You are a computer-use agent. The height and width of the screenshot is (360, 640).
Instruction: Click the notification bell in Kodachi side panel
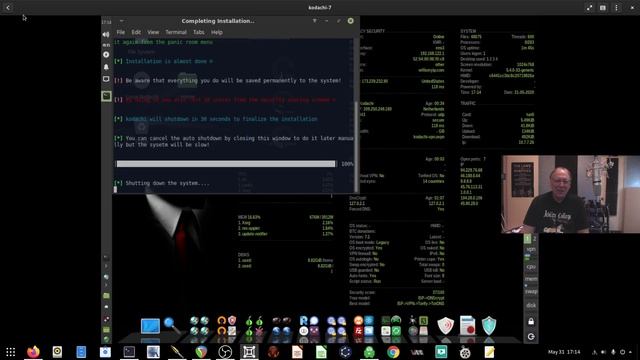[x=106, y=67]
